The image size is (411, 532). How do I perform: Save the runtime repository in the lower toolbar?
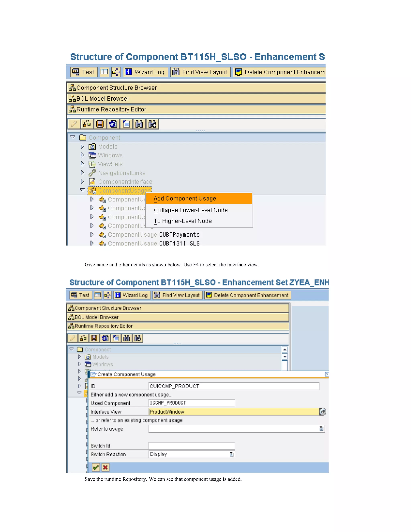pos(94,338)
